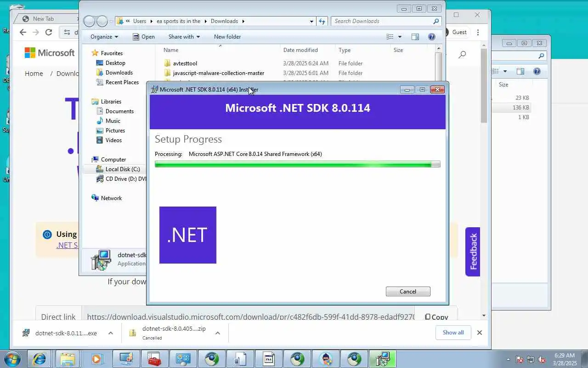588x368 pixels.
Task: Click the New folder button
Action: (x=227, y=37)
